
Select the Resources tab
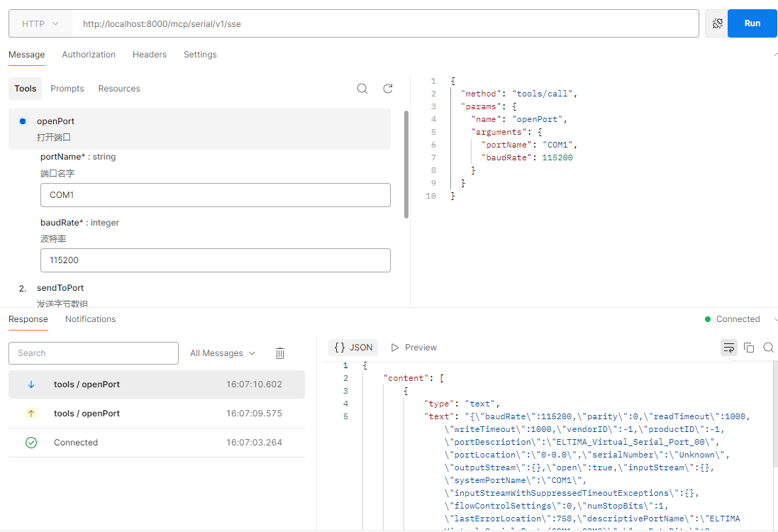click(119, 89)
